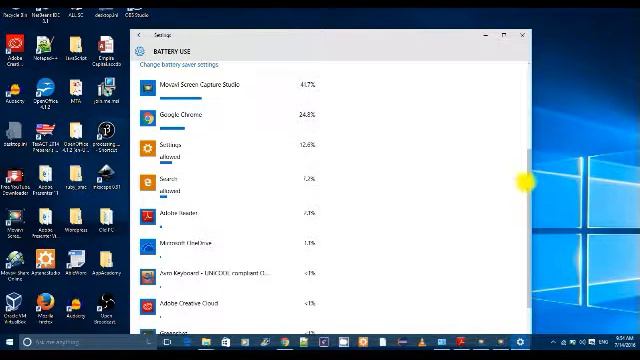
Task: Open the AbiWord desktop shortcut
Action: (x=76, y=263)
